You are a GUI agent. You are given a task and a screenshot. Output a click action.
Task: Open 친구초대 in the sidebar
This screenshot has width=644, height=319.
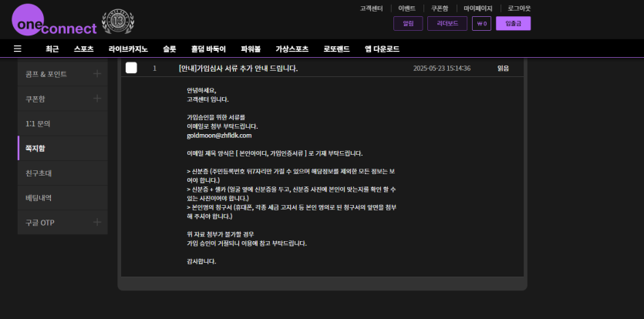(x=62, y=173)
